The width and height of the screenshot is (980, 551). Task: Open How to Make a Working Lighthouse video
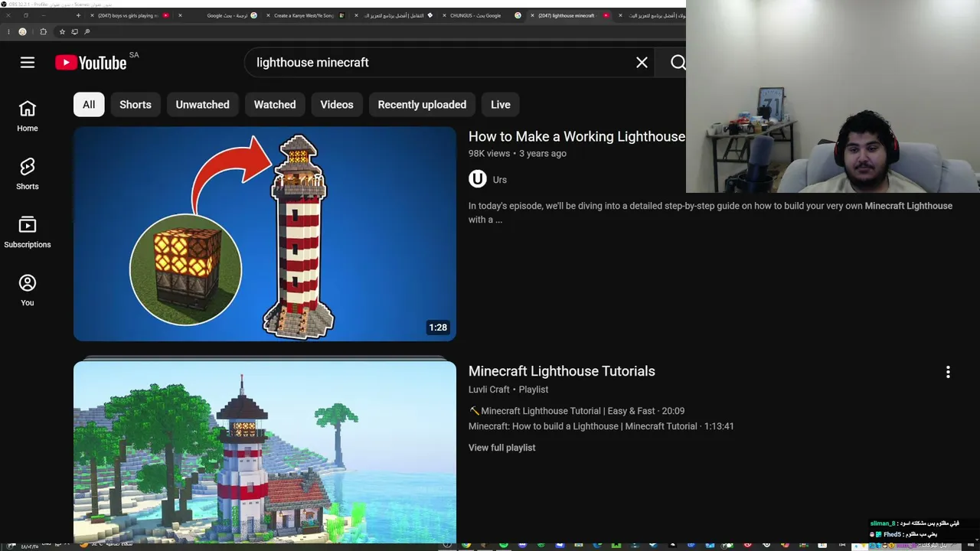(x=577, y=136)
